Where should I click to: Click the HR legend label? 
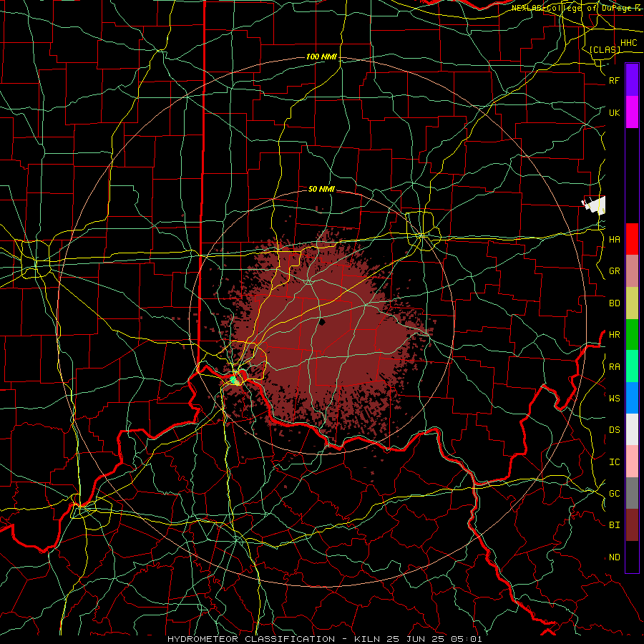click(x=615, y=335)
